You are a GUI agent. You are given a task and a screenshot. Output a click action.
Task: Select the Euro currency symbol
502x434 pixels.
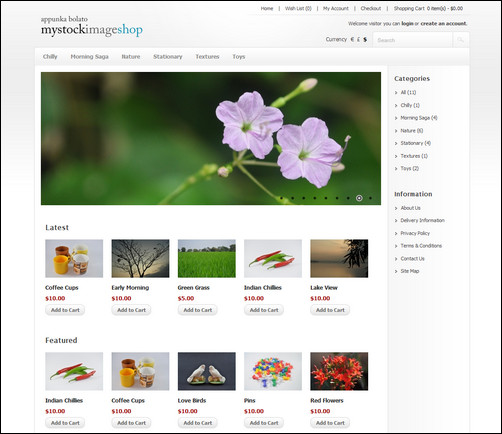pos(352,39)
